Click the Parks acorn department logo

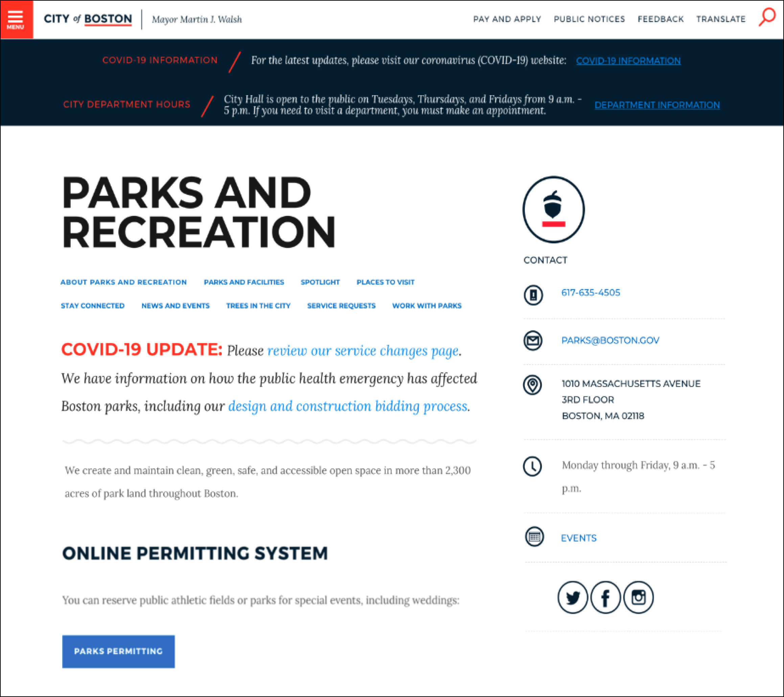tap(553, 209)
